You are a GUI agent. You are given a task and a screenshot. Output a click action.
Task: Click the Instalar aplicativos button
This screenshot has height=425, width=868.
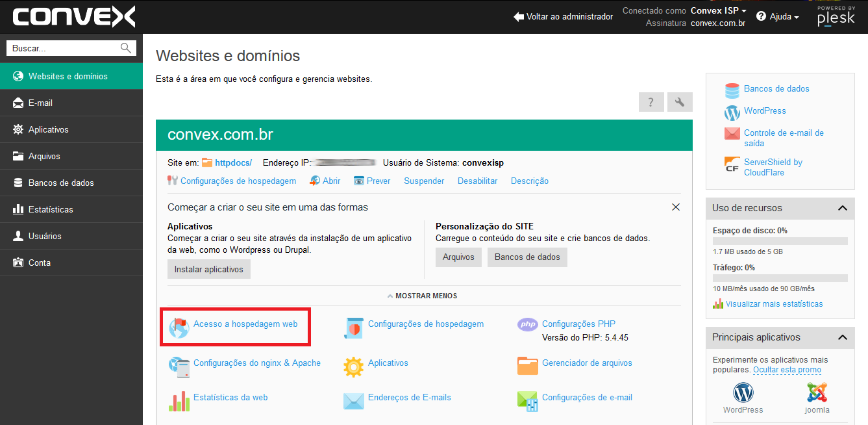point(209,269)
